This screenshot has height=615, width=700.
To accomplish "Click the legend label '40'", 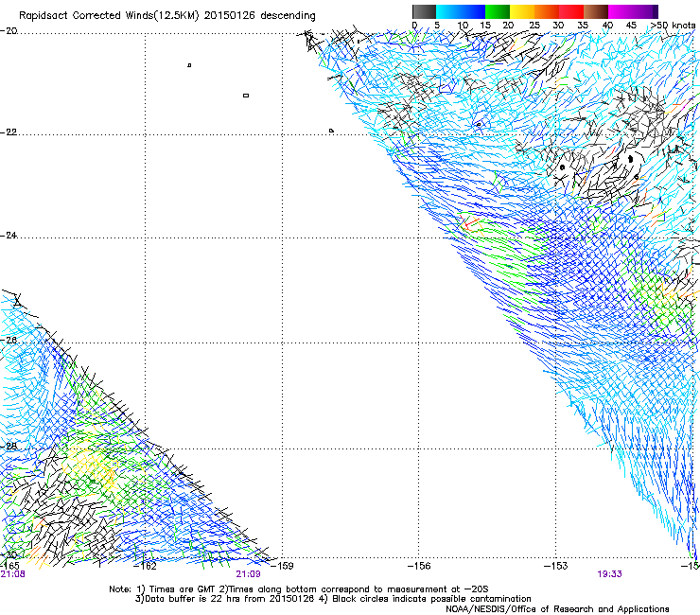I will pyautogui.click(x=607, y=25).
